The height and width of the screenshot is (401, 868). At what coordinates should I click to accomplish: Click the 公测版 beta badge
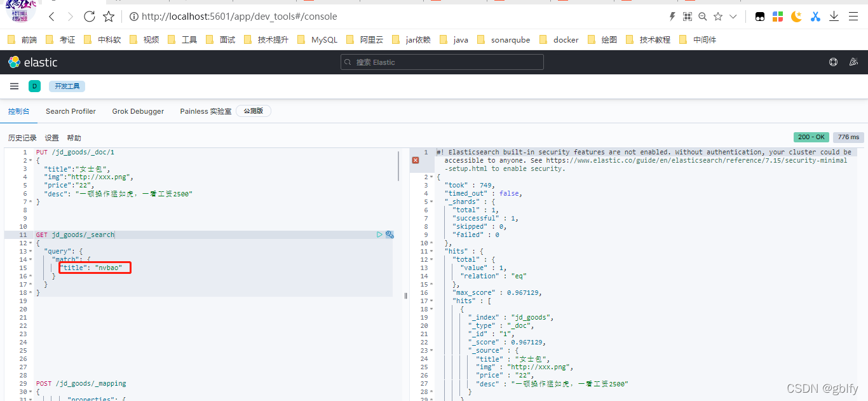(x=254, y=111)
